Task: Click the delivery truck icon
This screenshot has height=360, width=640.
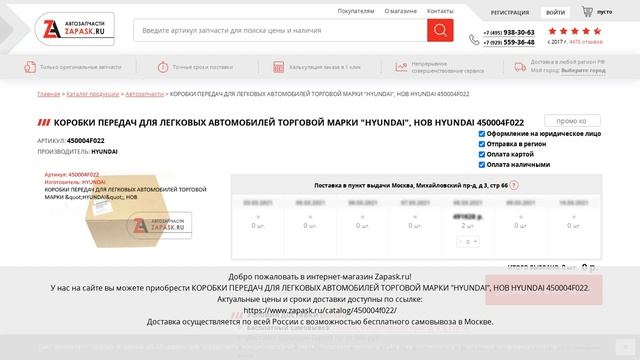Action: [x=520, y=67]
